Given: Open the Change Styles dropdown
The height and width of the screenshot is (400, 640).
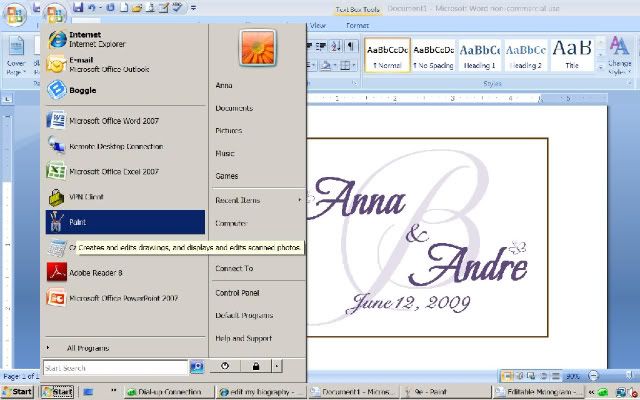Looking at the screenshot, I should tap(620, 56).
